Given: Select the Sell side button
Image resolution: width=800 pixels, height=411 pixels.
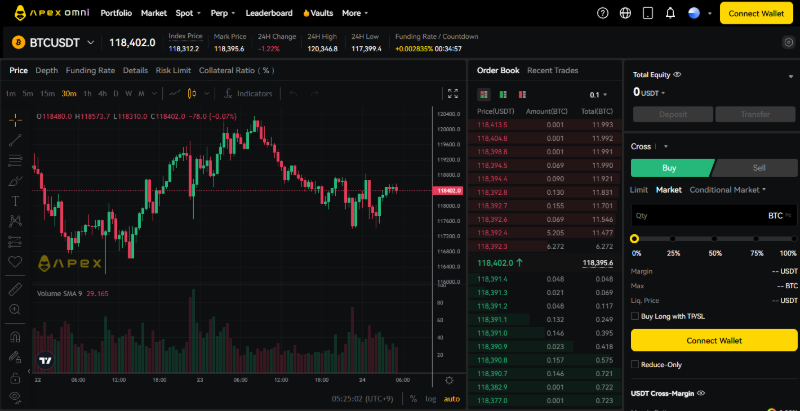Looking at the screenshot, I should tap(755, 168).
